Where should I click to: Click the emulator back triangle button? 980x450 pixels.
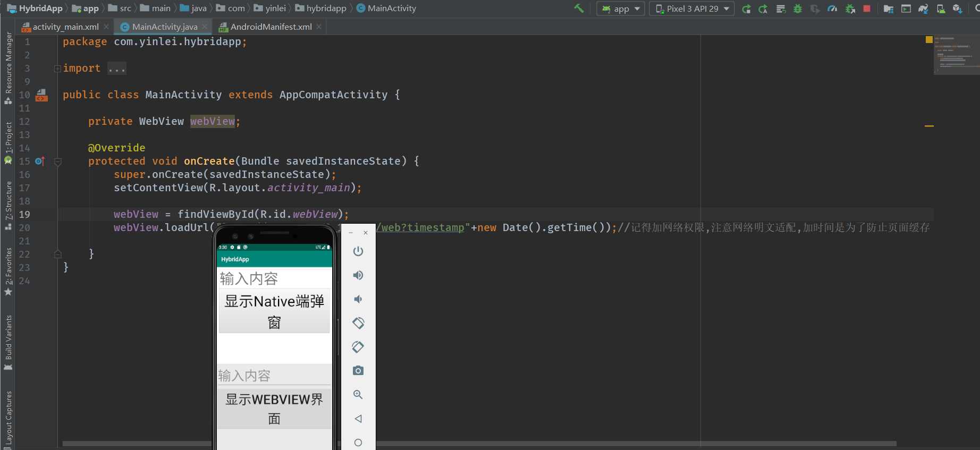click(x=358, y=419)
